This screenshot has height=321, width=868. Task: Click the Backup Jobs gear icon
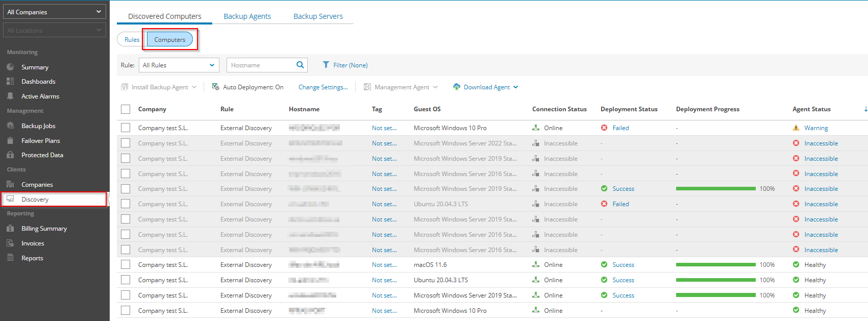pos(10,126)
